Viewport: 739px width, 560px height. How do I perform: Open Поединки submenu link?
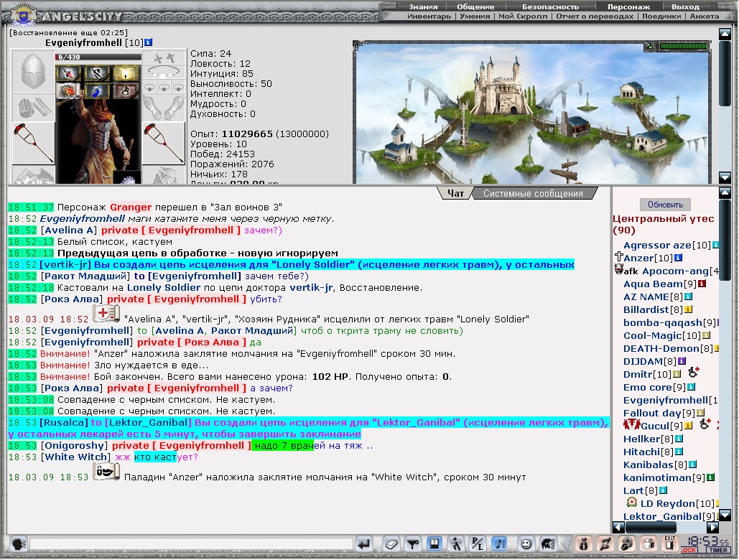661,16
